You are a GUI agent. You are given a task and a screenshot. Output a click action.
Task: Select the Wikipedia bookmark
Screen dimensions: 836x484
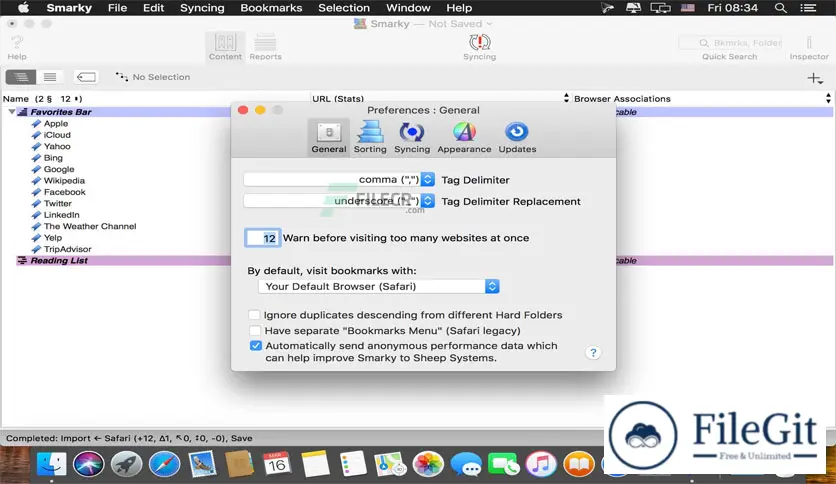tap(64, 181)
